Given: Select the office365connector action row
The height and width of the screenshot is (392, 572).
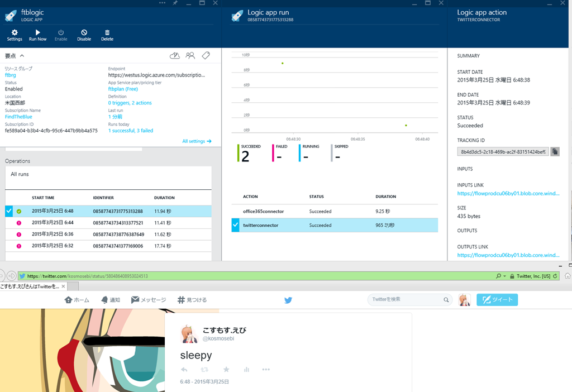Looking at the screenshot, I should [335, 211].
